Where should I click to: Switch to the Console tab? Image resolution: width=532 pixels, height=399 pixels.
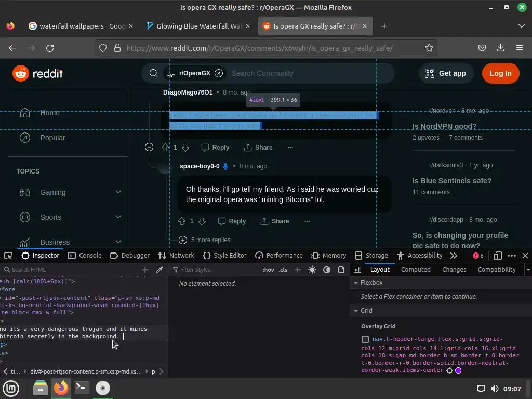coord(85,256)
